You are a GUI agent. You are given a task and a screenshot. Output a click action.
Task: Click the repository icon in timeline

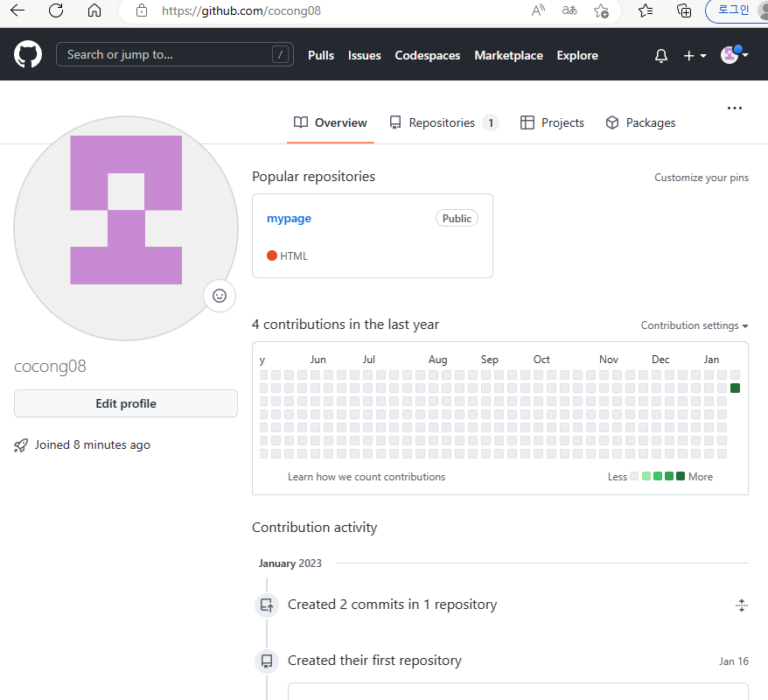(267, 661)
